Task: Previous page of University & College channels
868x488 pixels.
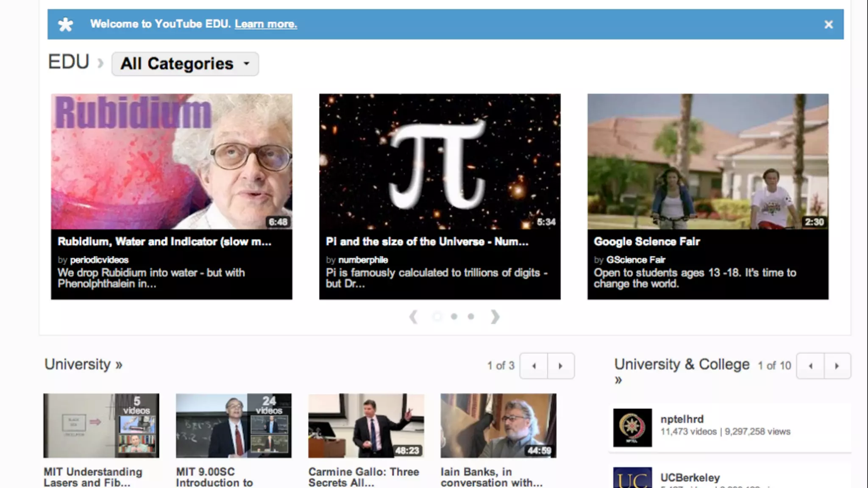Action: point(810,366)
